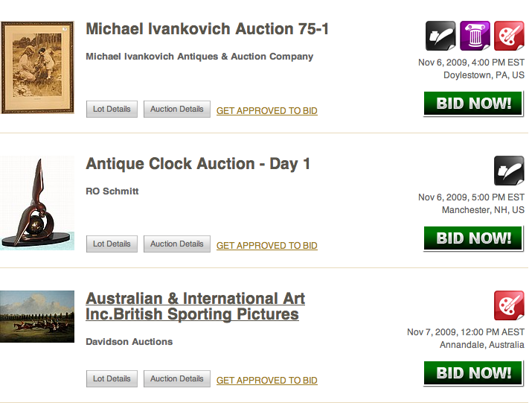Open the horse racing painting thumbnail
This screenshot has width=532, height=403.
tap(37, 316)
